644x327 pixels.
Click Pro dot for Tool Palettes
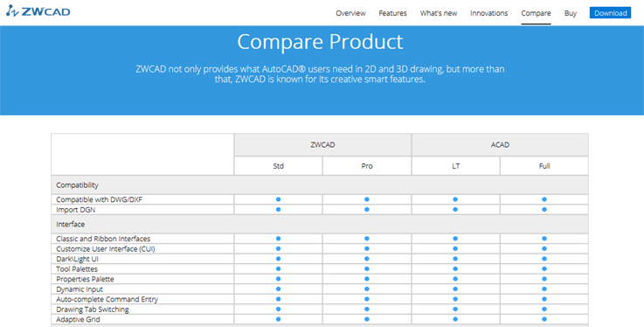click(367, 268)
